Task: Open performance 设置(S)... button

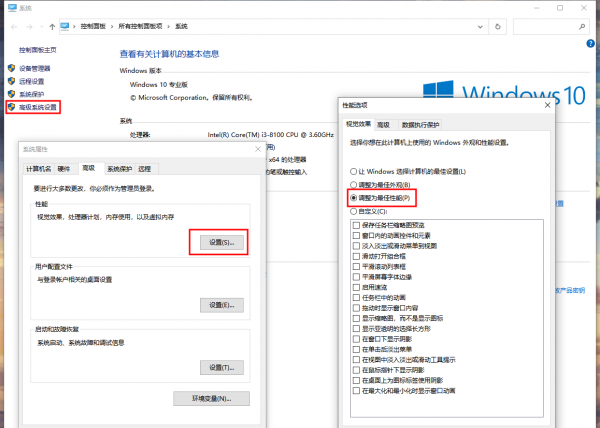Action: 220,242
